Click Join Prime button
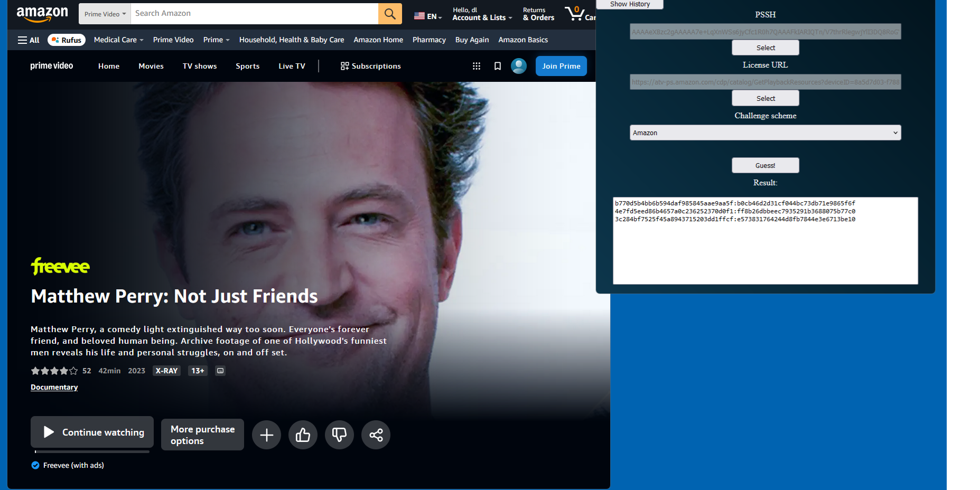Viewport: 980px width, 490px height. pyautogui.click(x=561, y=66)
